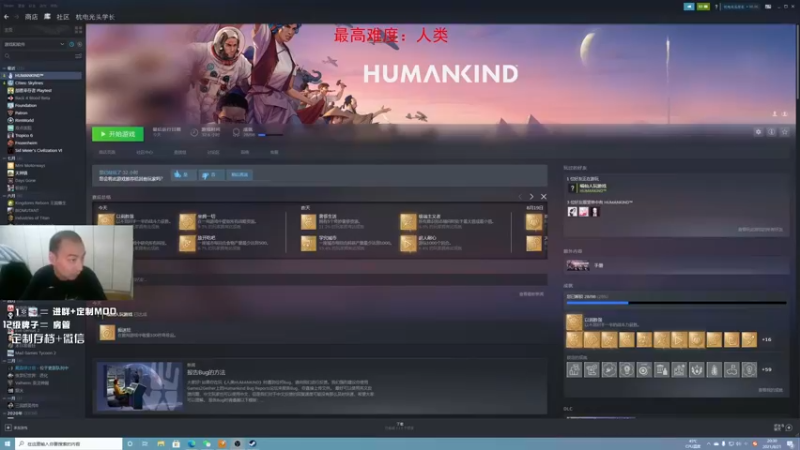
Task: Close the post-game summary panel
Action: [x=543, y=196]
